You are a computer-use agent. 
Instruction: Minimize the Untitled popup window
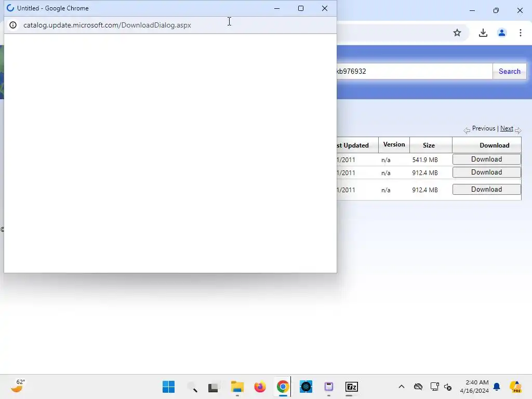click(277, 8)
